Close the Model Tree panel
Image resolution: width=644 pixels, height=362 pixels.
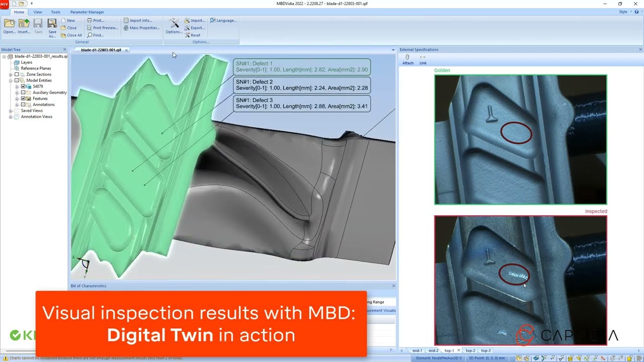[64, 49]
